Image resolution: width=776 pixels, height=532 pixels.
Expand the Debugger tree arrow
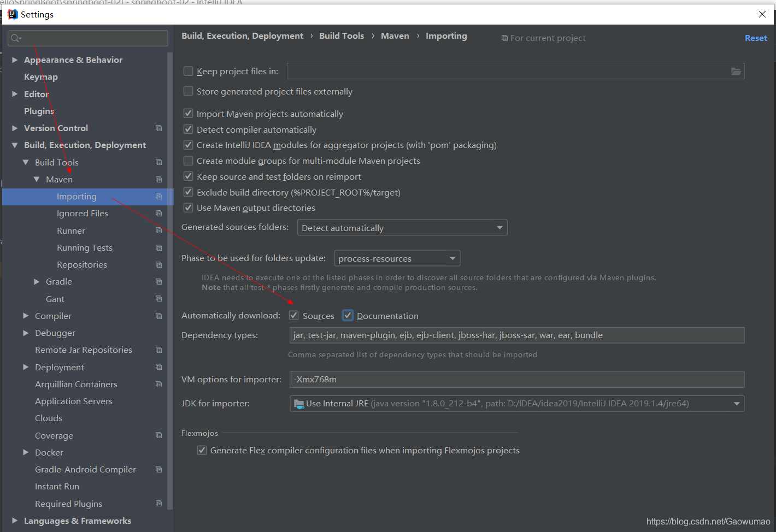[26, 333]
